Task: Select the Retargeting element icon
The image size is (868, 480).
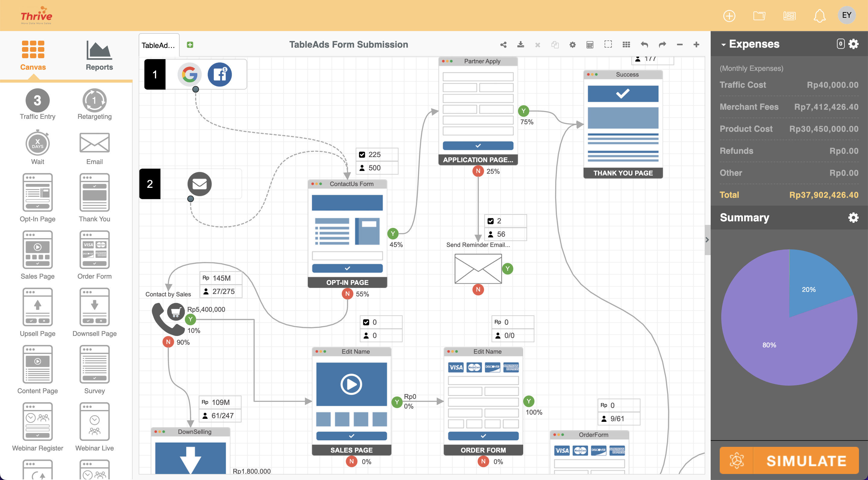Action: [x=94, y=100]
